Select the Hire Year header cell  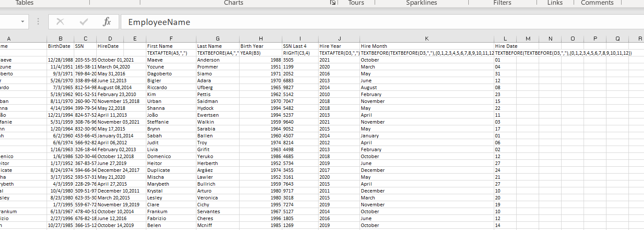click(339, 46)
